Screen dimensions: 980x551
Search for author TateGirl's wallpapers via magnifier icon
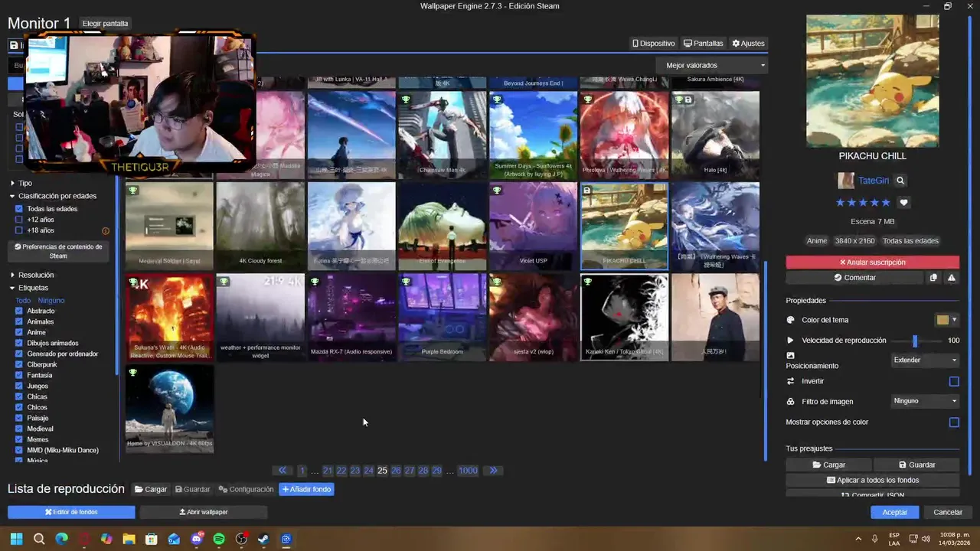click(x=900, y=181)
